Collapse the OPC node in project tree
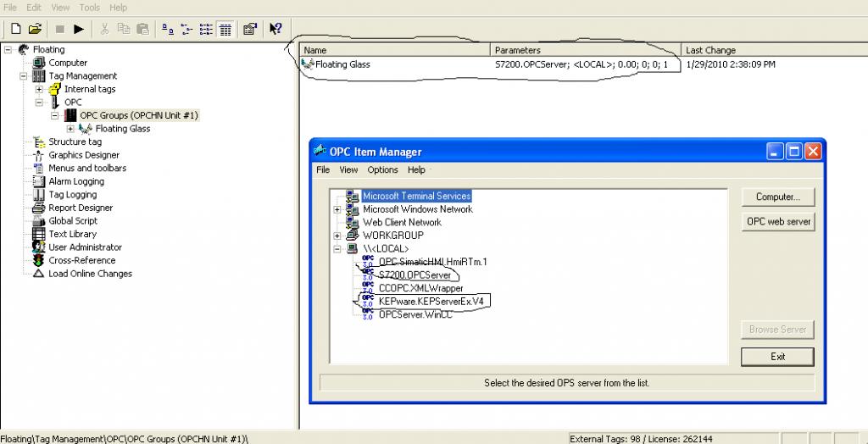Viewport: 868px width, 444px height. [39, 102]
